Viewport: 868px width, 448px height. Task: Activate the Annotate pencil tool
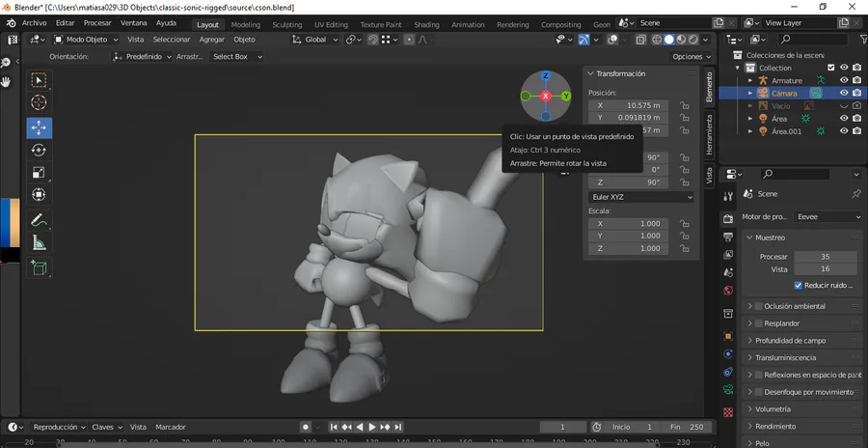[x=39, y=220]
